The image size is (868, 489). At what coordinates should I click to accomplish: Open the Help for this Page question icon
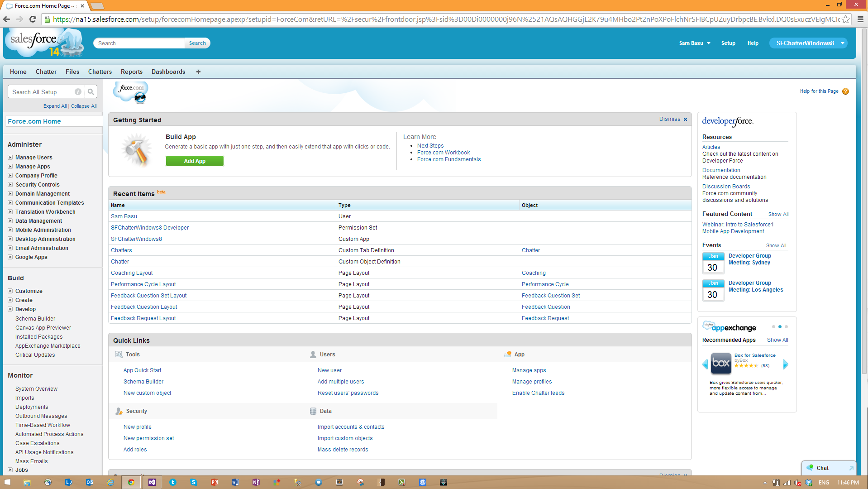(x=845, y=91)
